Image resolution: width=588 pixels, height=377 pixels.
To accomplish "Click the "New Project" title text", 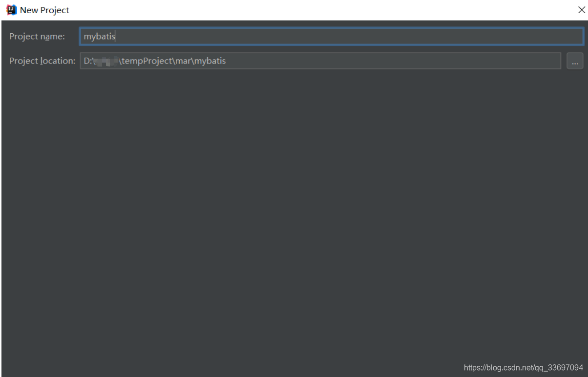I will point(44,10).
